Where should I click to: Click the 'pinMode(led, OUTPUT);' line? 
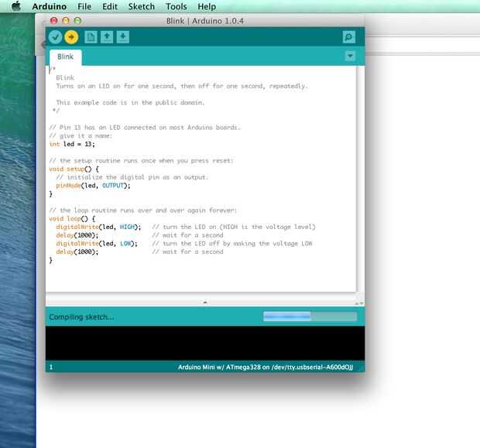[x=93, y=186]
